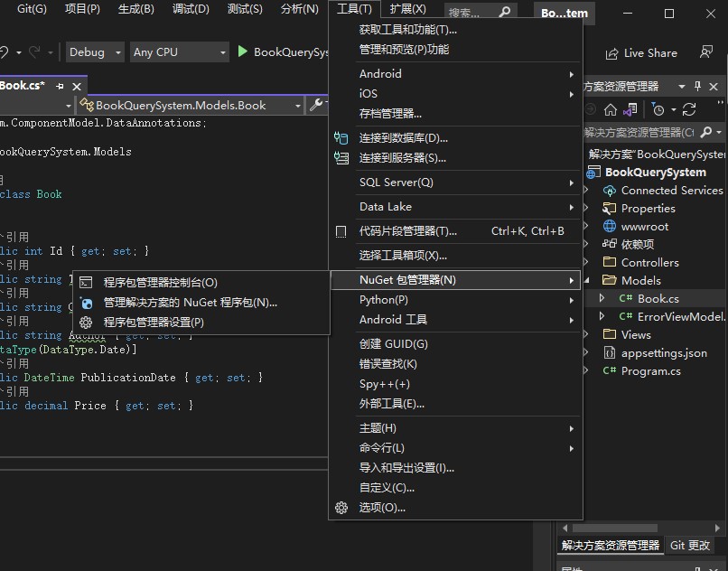
Task: Open 管理解决方案的 NuGet 程序包 entry
Action: tap(201, 303)
